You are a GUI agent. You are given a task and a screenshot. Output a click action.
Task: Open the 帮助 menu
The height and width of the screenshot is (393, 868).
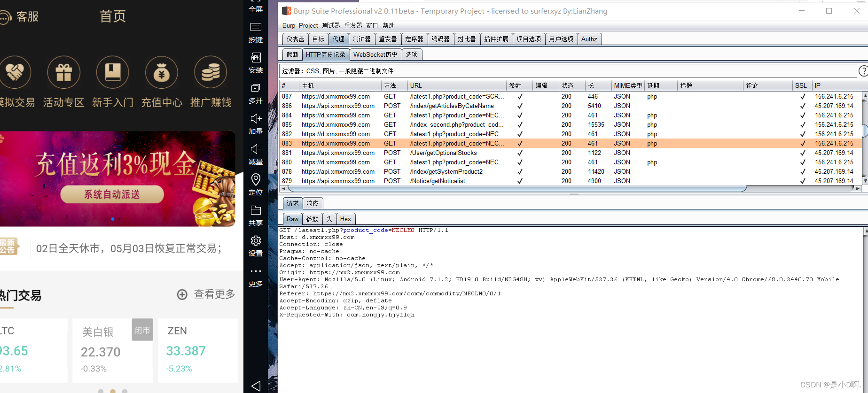(389, 25)
